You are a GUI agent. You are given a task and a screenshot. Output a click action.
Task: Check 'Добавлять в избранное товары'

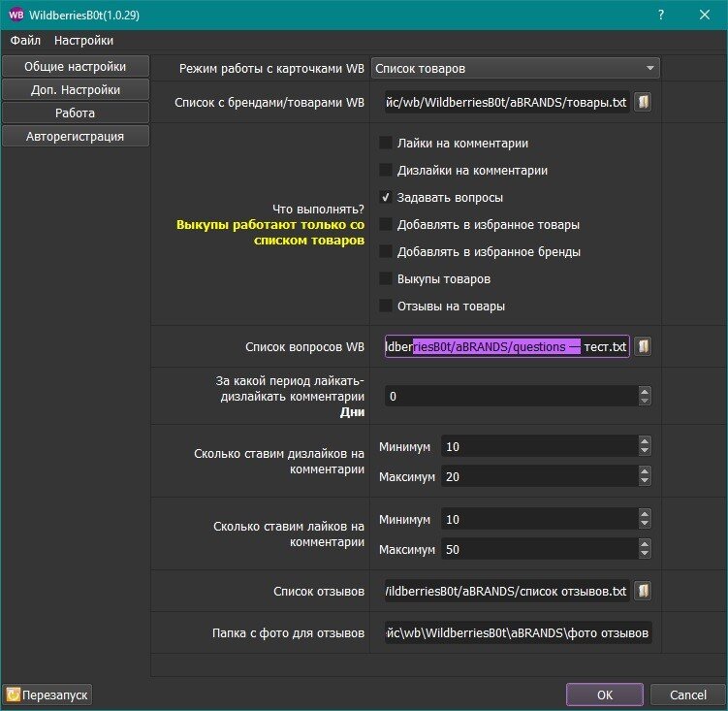(x=386, y=224)
